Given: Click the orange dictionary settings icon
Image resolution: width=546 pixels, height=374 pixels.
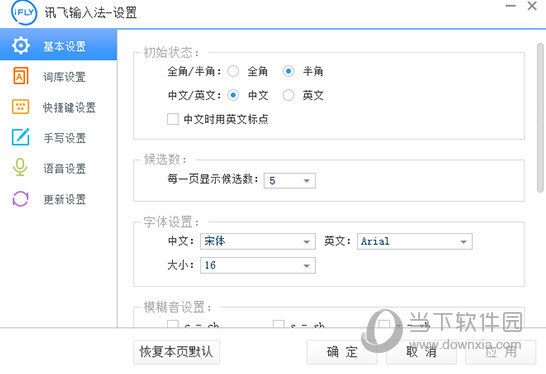Looking at the screenshot, I should (x=21, y=76).
